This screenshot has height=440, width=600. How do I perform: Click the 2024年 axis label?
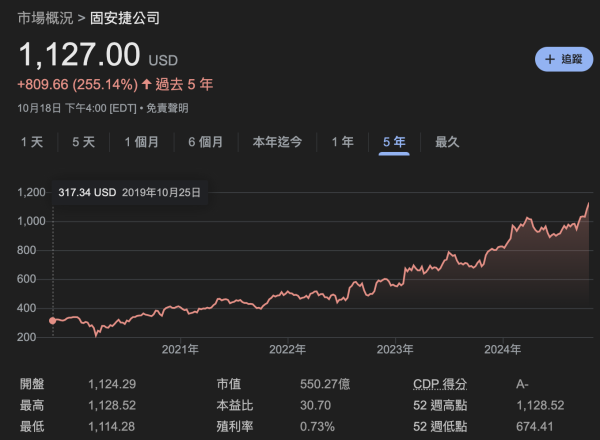tap(503, 349)
